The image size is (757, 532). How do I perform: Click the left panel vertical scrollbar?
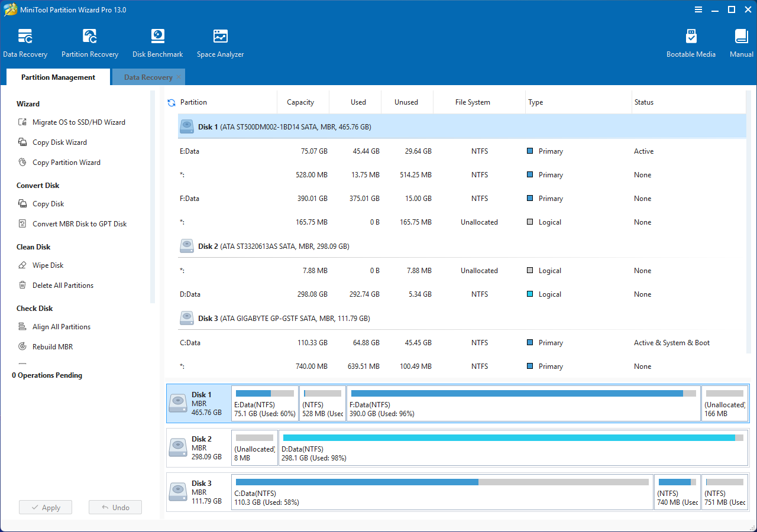coord(153,197)
